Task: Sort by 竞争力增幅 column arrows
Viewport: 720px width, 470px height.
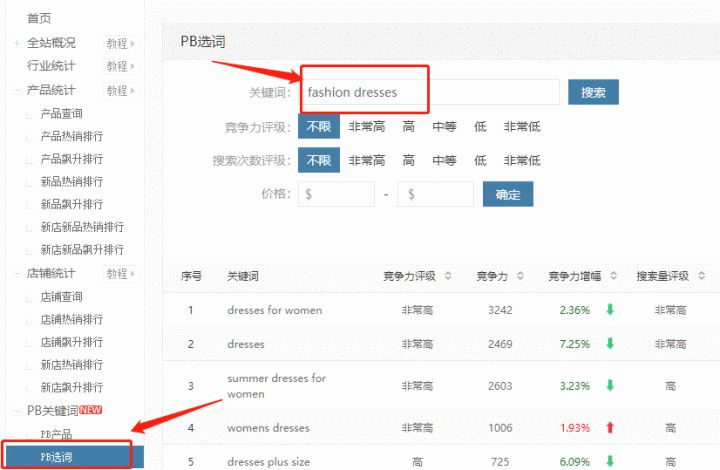Action: click(613, 276)
